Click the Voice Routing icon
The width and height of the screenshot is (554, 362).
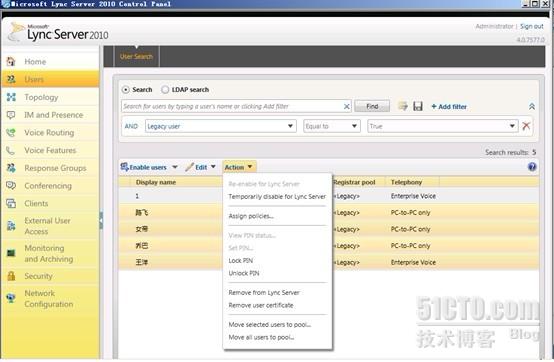(11, 133)
